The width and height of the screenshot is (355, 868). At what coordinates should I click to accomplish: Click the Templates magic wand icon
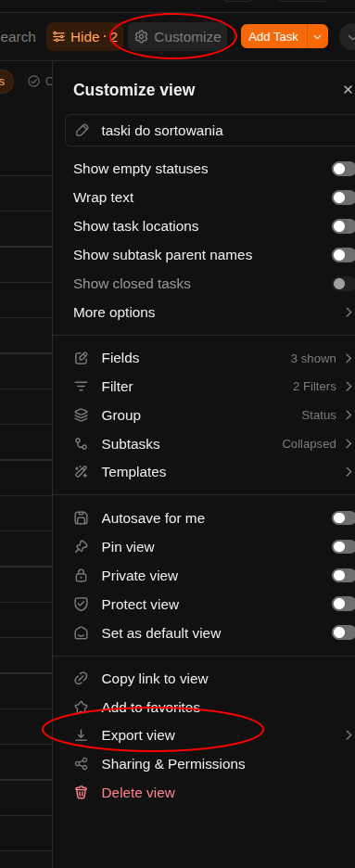click(82, 472)
